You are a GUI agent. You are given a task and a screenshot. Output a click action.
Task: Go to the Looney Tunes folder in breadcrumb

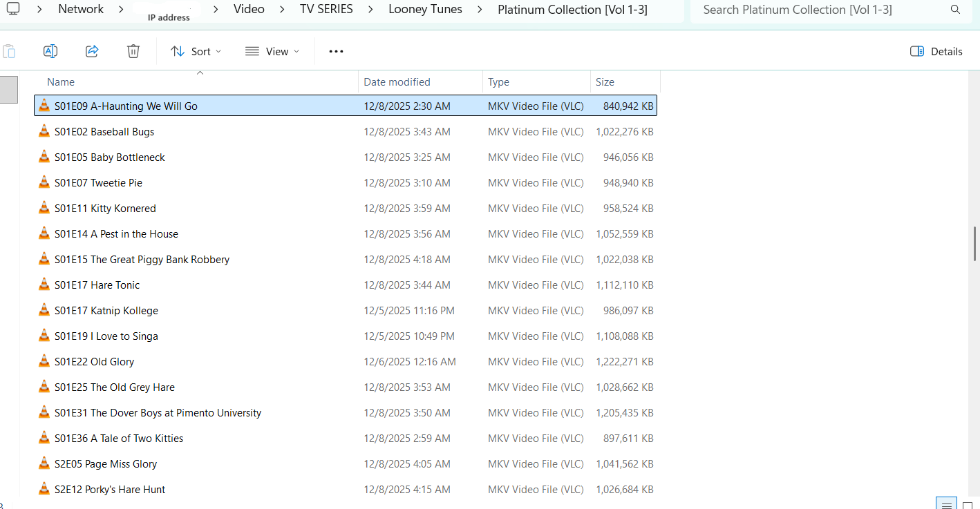click(425, 10)
